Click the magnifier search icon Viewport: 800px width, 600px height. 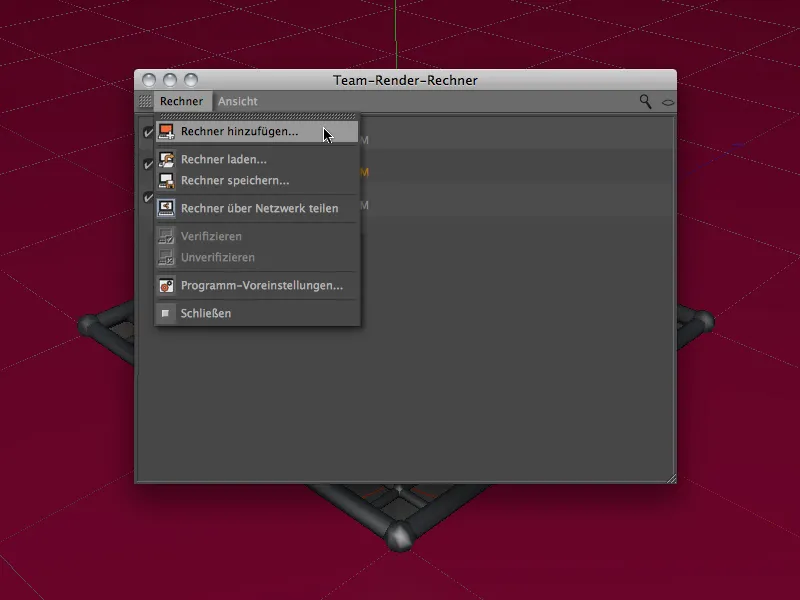click(645, 102)
